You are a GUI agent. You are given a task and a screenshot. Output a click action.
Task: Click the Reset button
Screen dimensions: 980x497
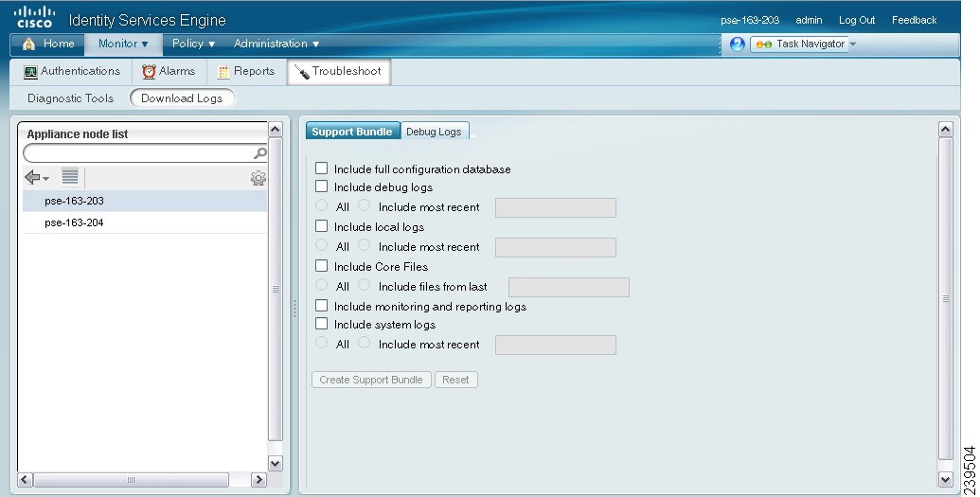[455, 380]
